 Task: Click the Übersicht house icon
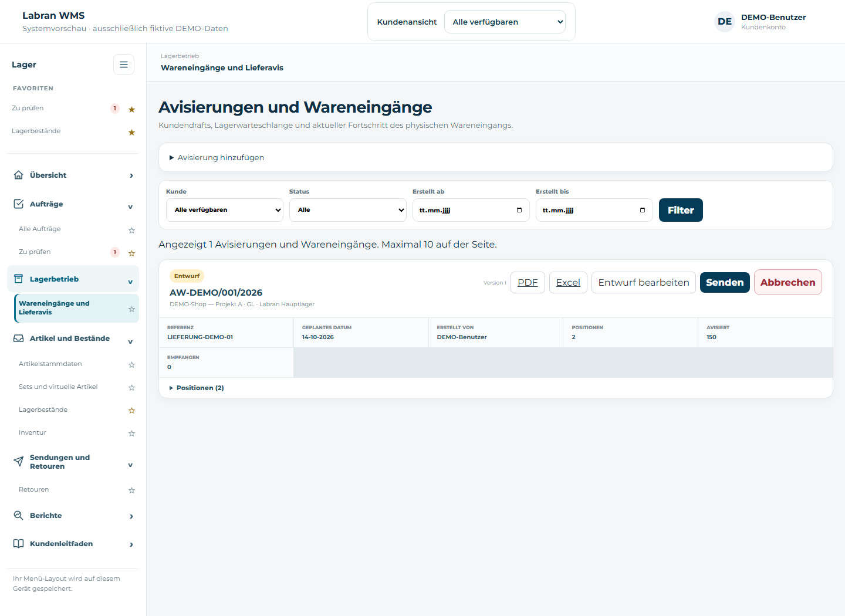19,175
